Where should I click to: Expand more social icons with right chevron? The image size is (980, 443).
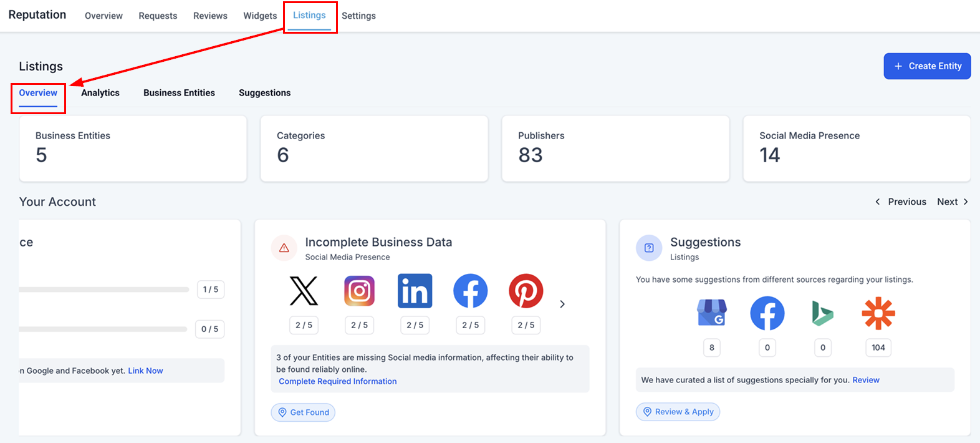(x=562, y=304)
